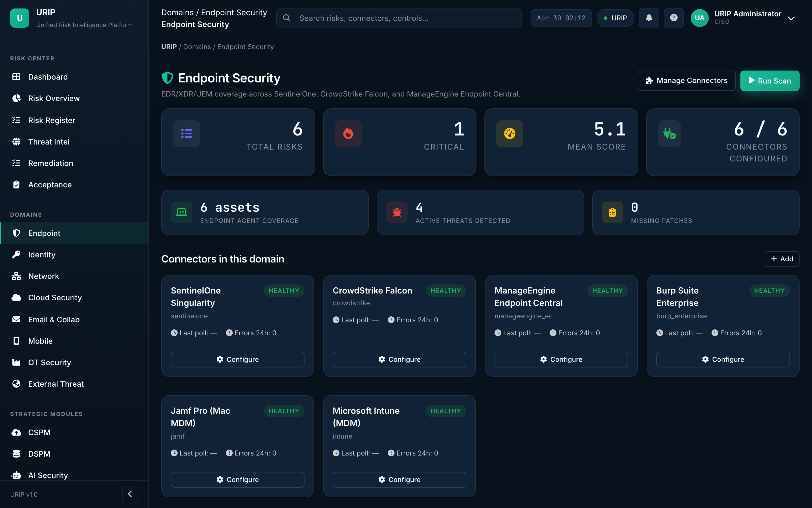Configure the Jamf Pro connector
This screenshot has height=508, width=812.
(x=238, y=479)
